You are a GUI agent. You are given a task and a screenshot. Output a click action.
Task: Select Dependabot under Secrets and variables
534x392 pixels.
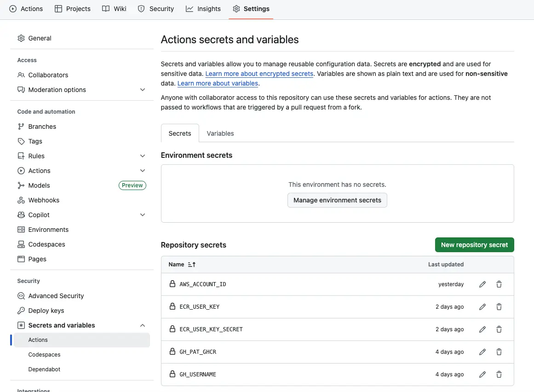tap(44, 369)
